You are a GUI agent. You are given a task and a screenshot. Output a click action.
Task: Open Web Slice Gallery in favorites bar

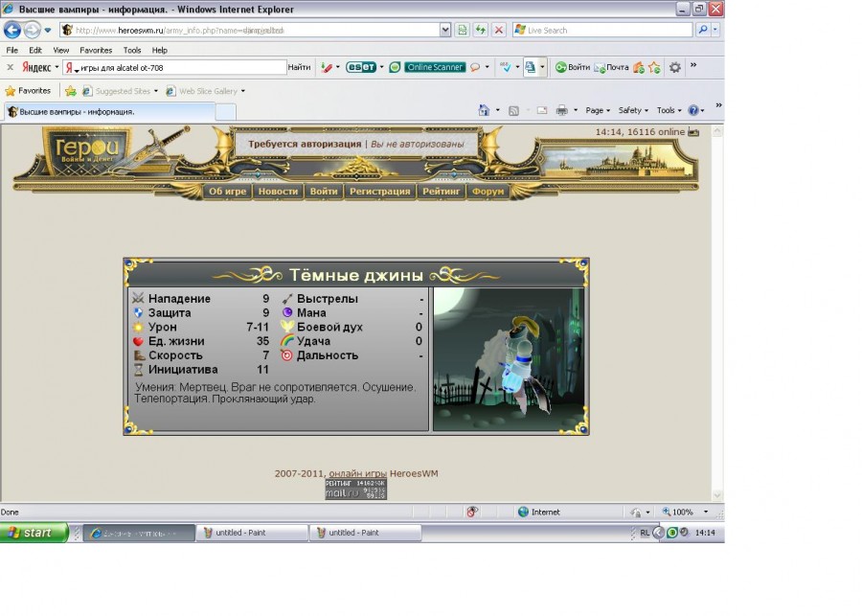click(x=205, y=91)
